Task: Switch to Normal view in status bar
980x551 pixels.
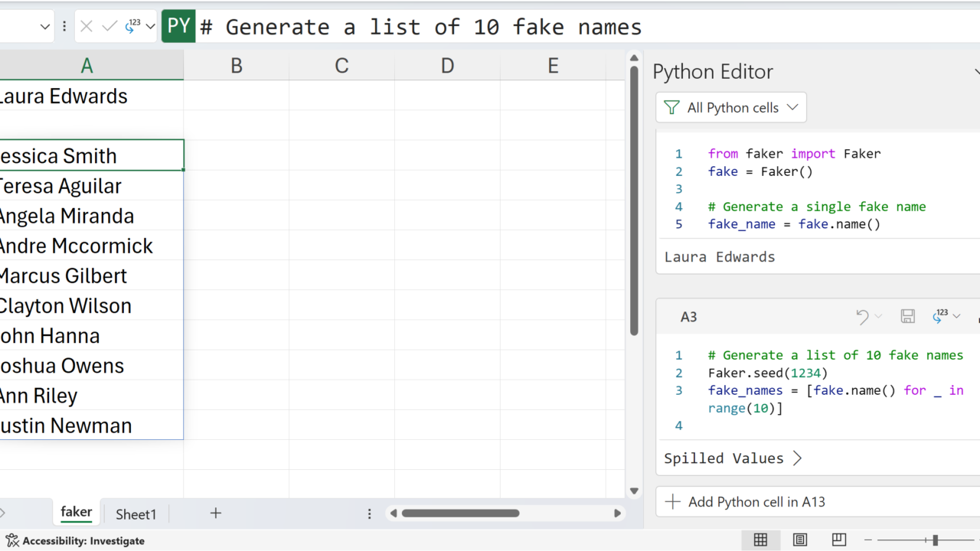Action: coord(760,540)
